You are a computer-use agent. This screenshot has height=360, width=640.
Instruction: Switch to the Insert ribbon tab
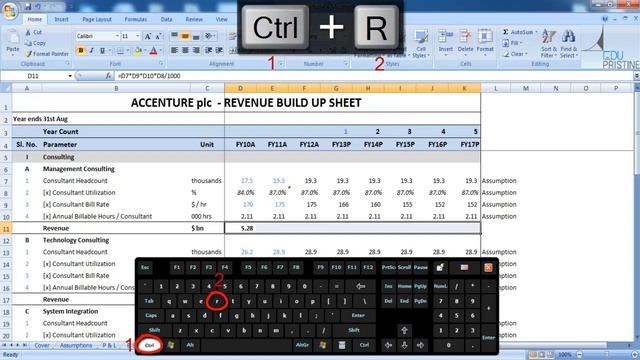pyautogui.click(x=62, y=19)
